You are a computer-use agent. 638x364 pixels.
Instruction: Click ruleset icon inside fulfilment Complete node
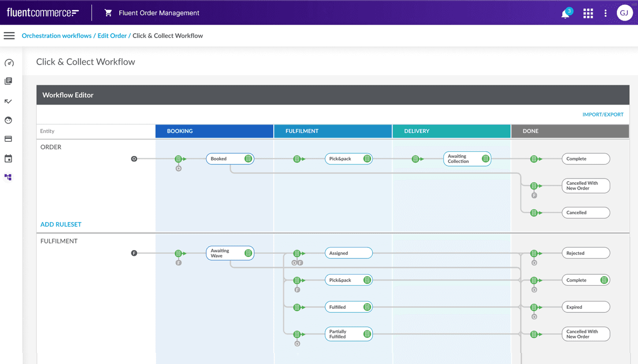(x=604, y=280)
